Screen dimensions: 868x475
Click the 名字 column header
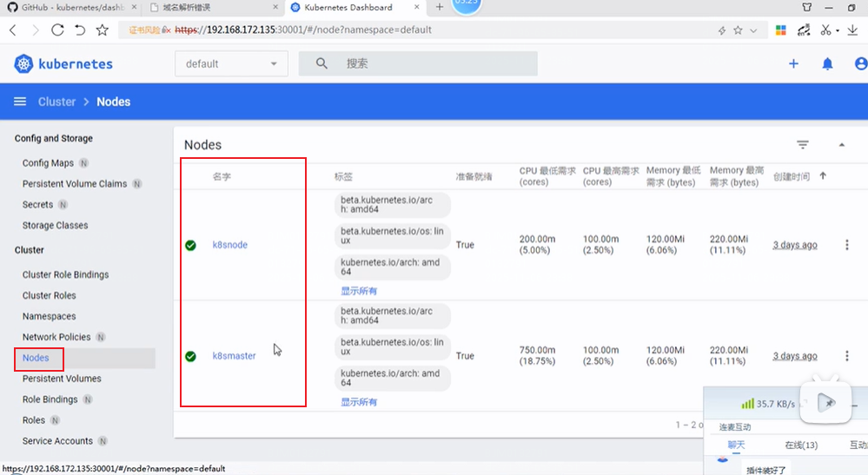click(222, 176)
